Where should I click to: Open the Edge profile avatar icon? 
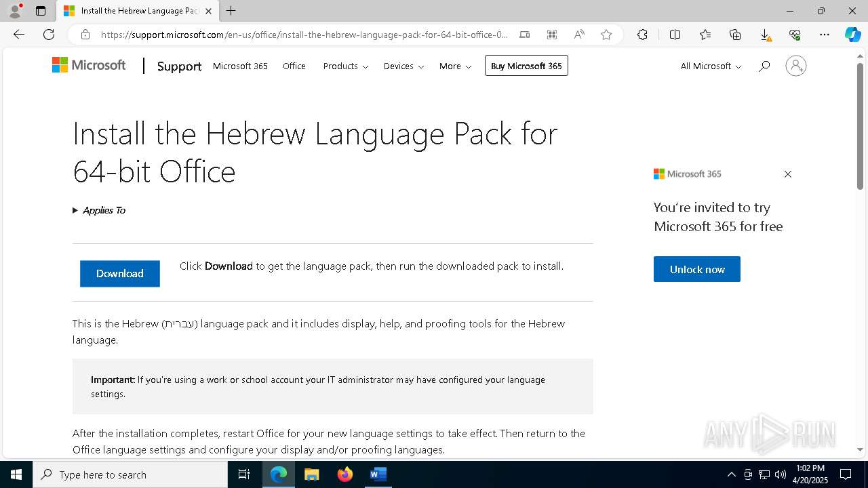(15, 11)
